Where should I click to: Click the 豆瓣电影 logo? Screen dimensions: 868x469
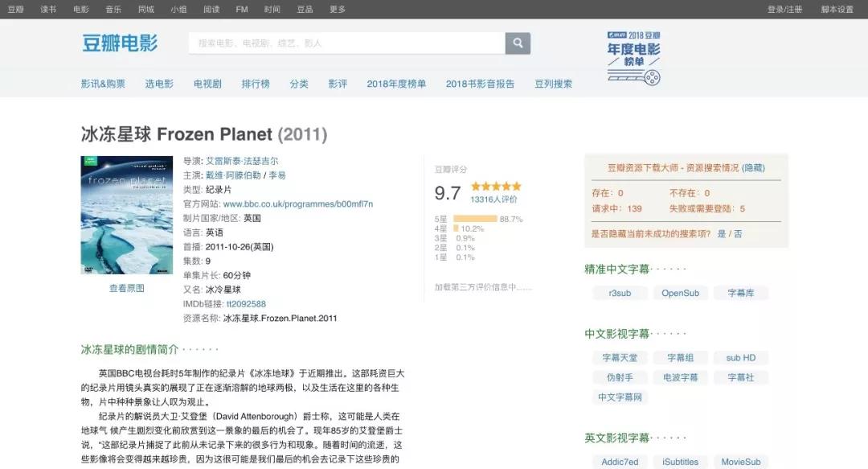(121, 42)
